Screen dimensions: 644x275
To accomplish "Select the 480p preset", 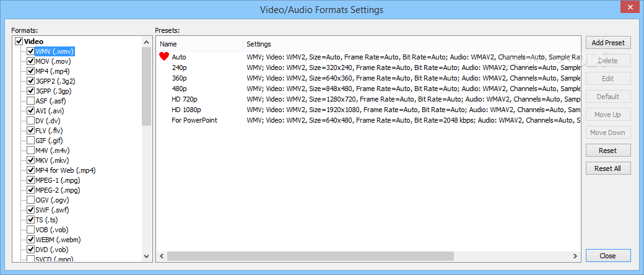I will (368, 89).
